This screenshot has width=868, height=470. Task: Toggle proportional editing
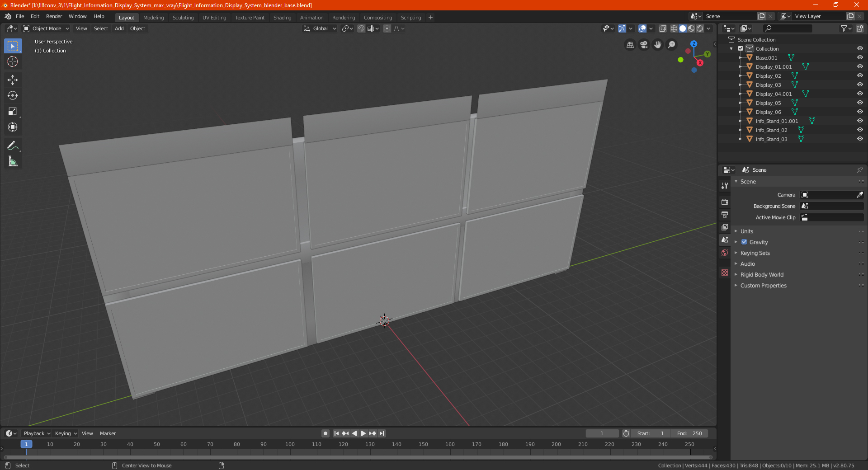click(x=387, y=28)
